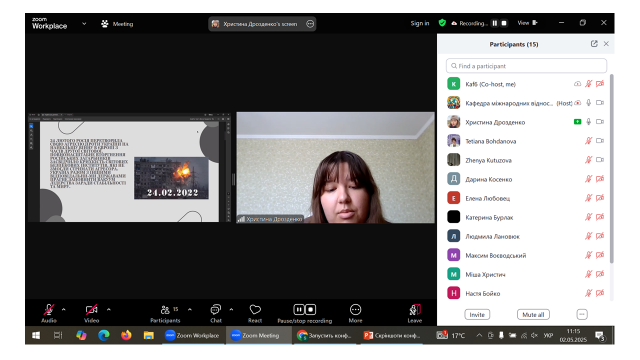Switch to PowerPoint taskbar window
The height and width of the screenshot is (360, 640).
tap(392, 336)
